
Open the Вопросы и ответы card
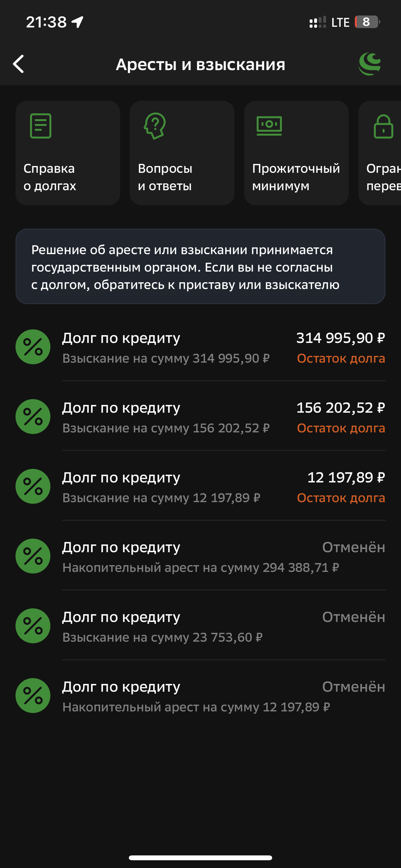[182, 153]
